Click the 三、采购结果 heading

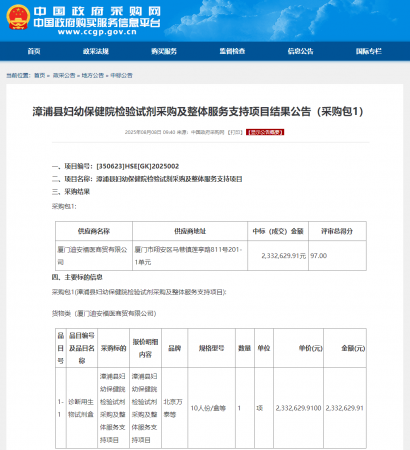(x=71, y=192)
